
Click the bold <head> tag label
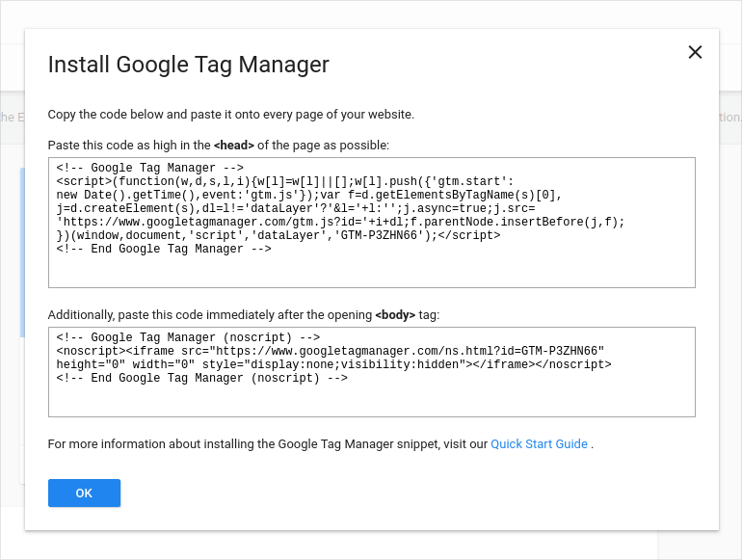click(x=234, y=146)
